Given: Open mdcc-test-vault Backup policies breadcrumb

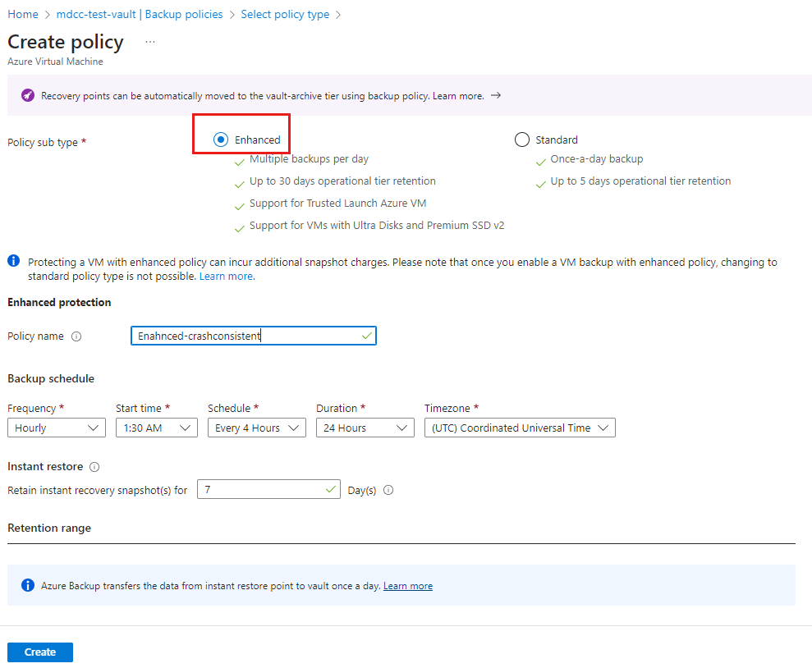Looking at the screenshot, I should pyautogui.click(x=140, y=15).
